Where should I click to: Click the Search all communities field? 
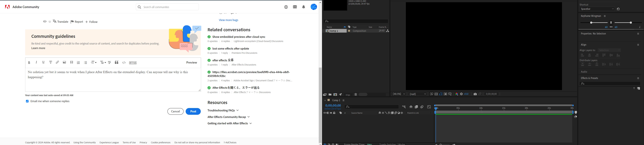(x=167, y=7)
